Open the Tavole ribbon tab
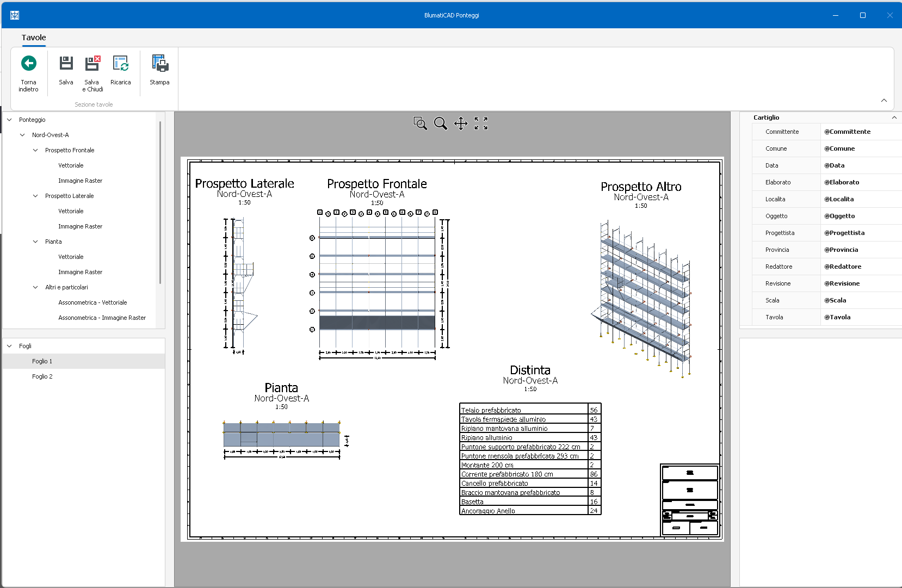This screenshot has height=588, width=902. coord(34,38)
